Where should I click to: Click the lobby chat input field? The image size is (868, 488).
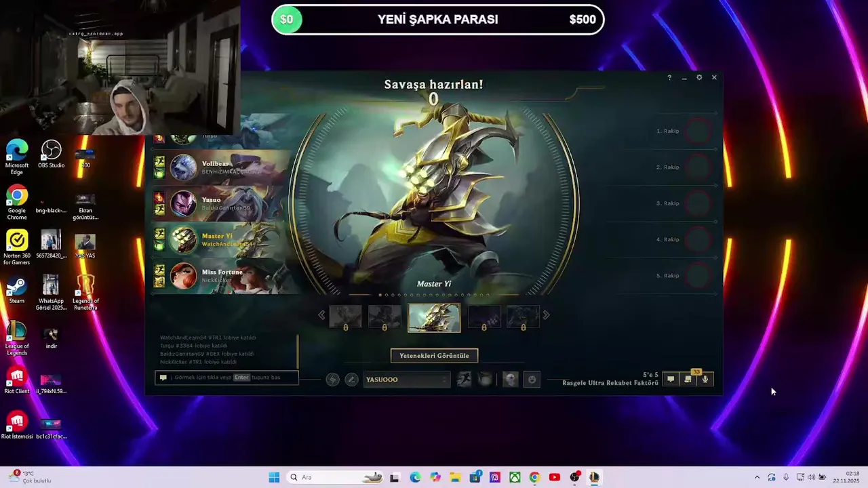pyautogui.click(x=227, y=378)
